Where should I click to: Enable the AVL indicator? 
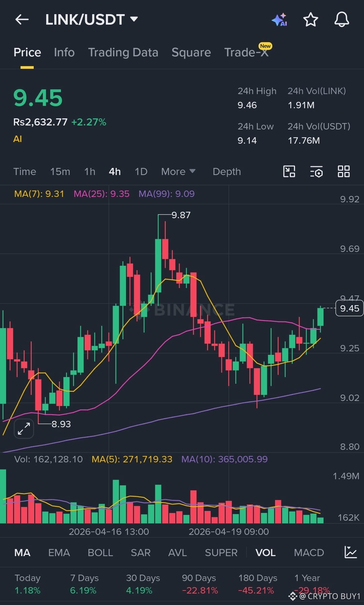pyautogui.click(x=177, y=552)
